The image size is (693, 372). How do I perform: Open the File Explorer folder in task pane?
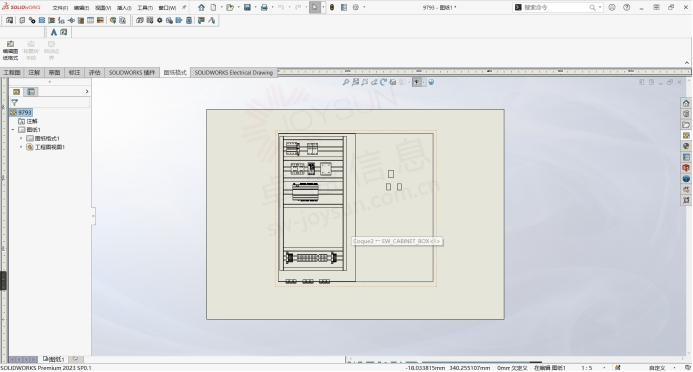click(686, 125)
